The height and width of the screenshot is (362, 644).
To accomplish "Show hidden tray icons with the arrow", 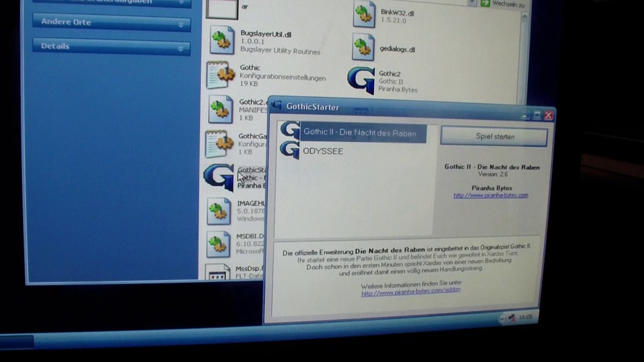I will 502,319.
